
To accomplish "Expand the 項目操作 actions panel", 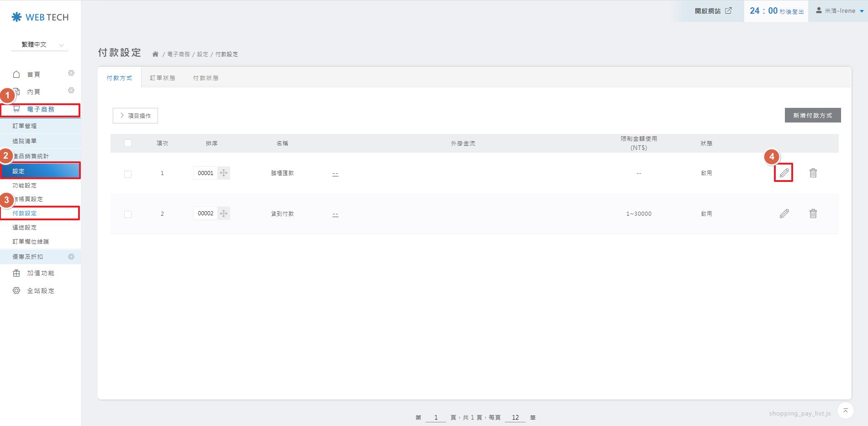I will point(135,116).
